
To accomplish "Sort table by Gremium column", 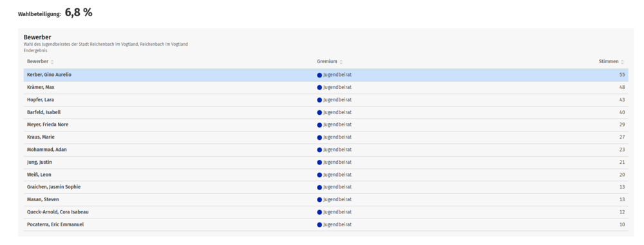I will click(341, 62).
